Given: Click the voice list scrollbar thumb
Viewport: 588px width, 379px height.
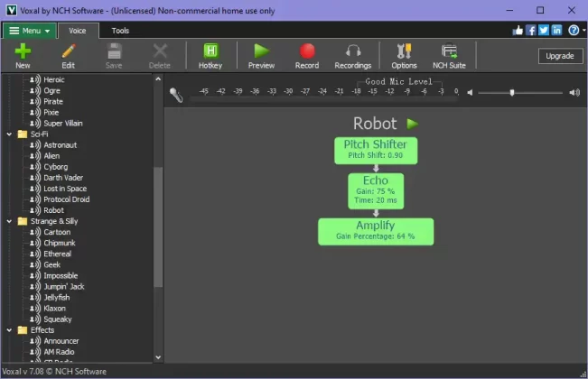Looking at the screenshot, I should [x=158, y=227].
